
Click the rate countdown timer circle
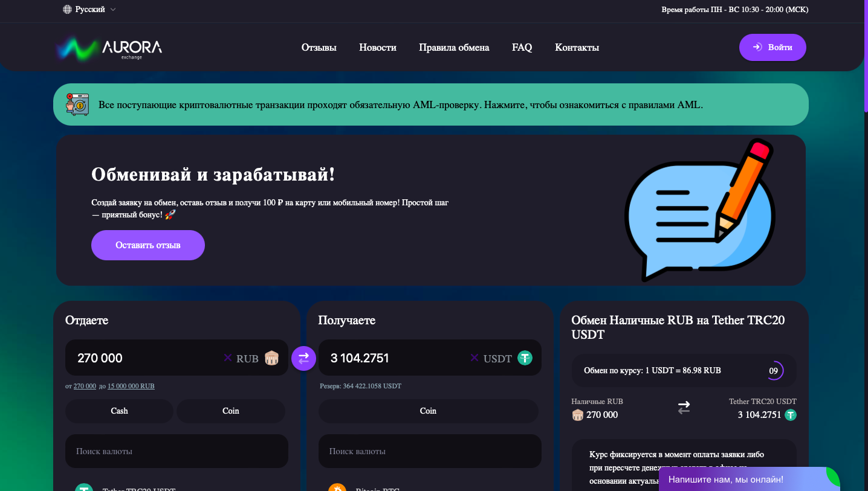(776, 370)
